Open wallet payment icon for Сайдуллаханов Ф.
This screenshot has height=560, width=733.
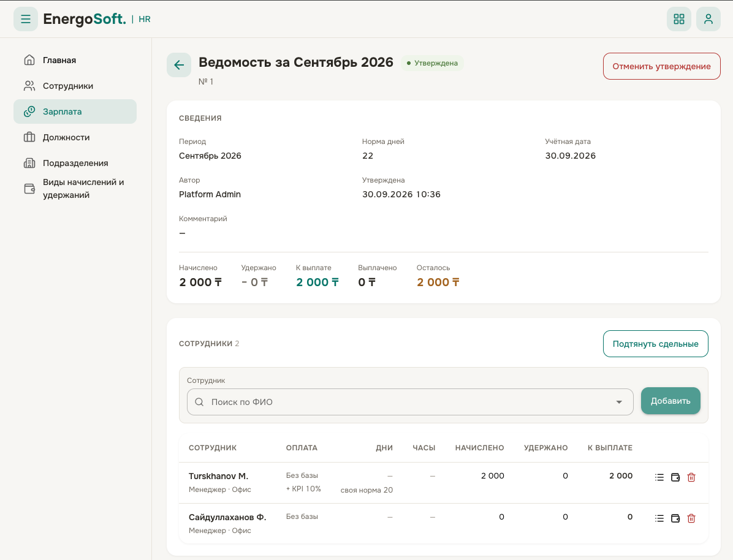tap(675, 518)
